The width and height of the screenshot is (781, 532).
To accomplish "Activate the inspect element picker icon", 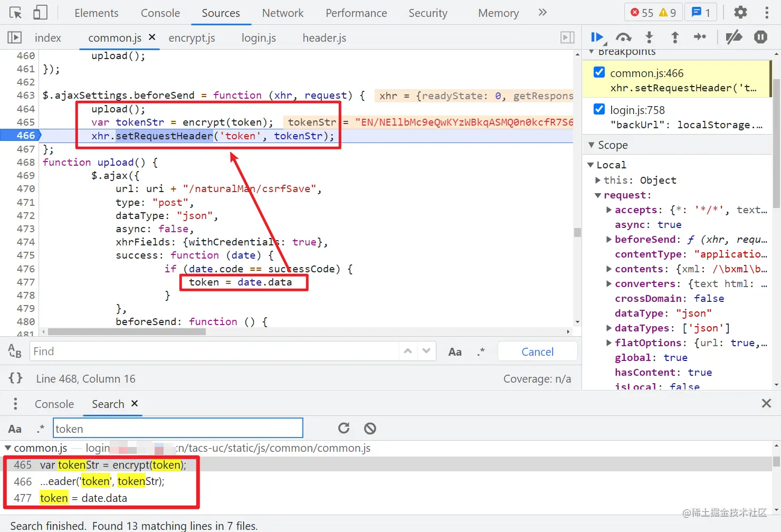I will tap(15, 13).
